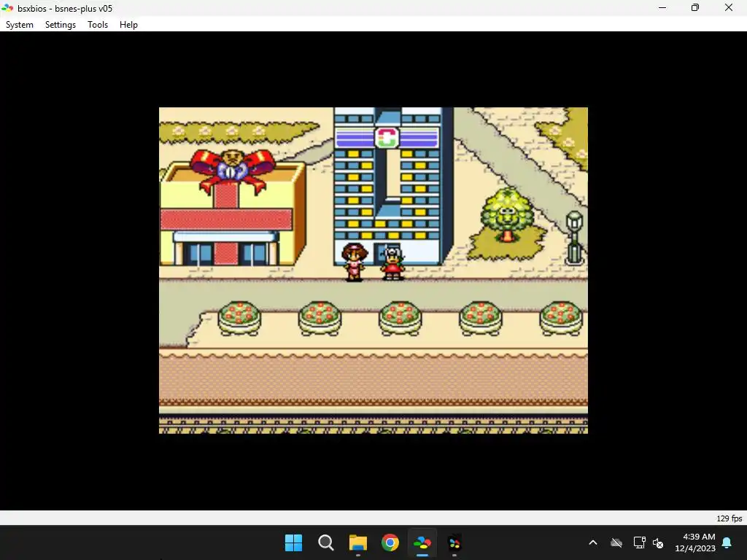Select the active bsnes-plus taskbar icon
This screenshot has height=560, width=747.
[422, 542]
